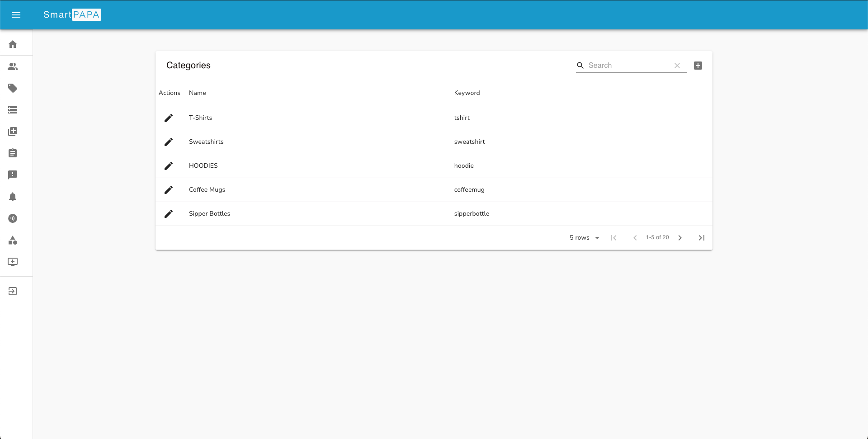Screen dimensions: 868x439
Task: Click the product list icon in sidebar
Action: click(13, 110)
